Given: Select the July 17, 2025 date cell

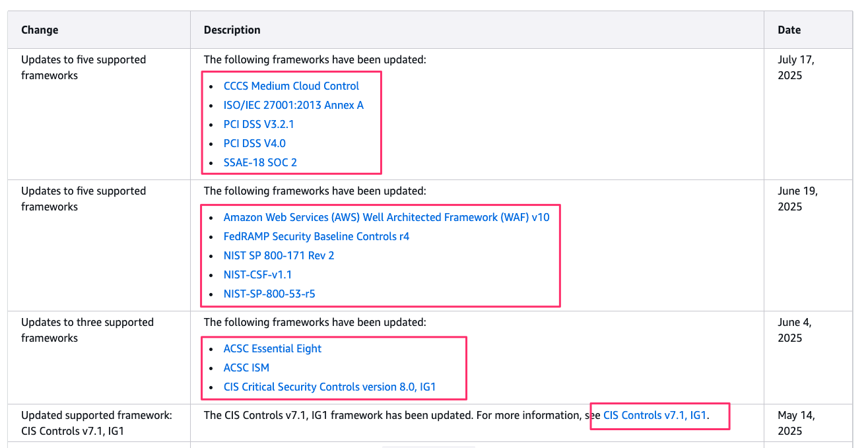Looking at the screenshot, I should point(808,113).
